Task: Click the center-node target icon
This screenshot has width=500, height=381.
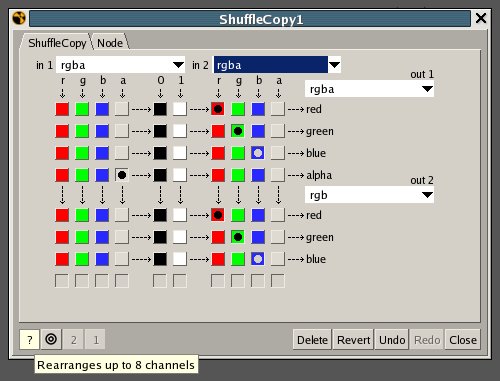Action: pos(51,339)
